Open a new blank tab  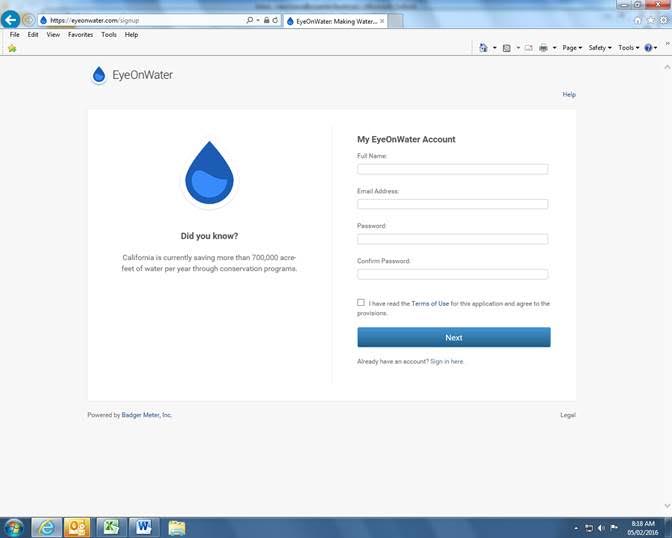coord(395,21)
